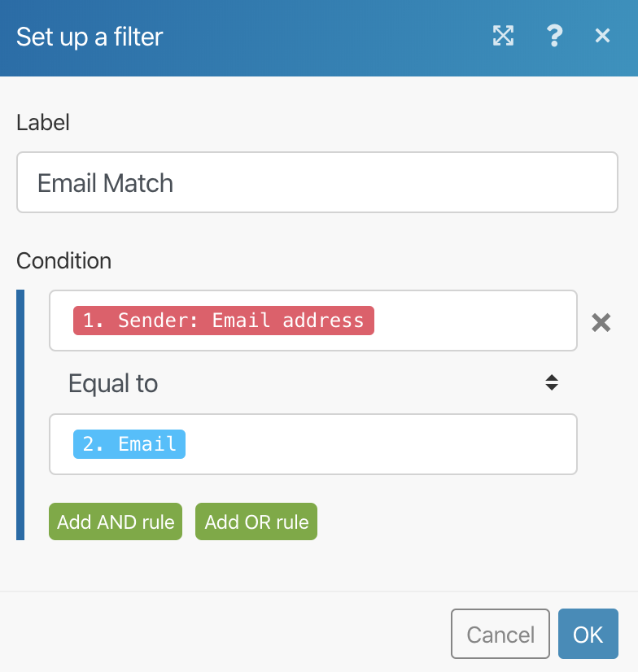This screenshot has width=638, height=672.
Task: Remove the condition rule with the gray X
Action: click(x=601, y=322)
